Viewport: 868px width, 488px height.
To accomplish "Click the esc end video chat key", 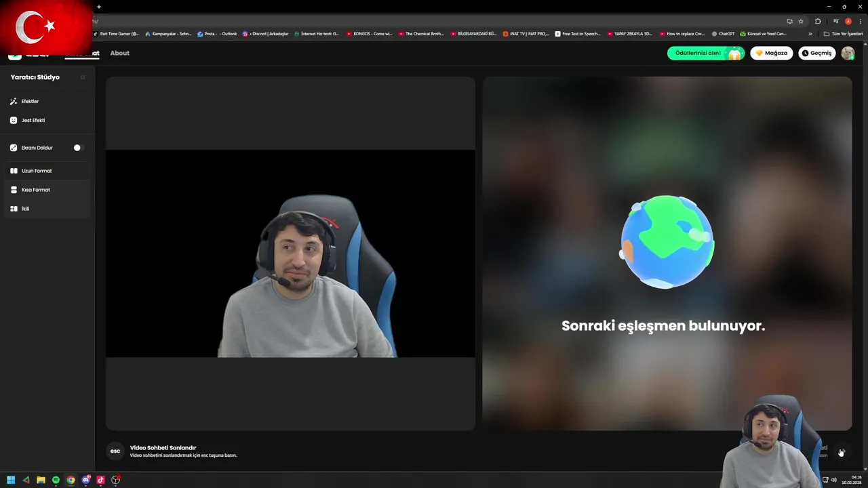I will (115, 451).
